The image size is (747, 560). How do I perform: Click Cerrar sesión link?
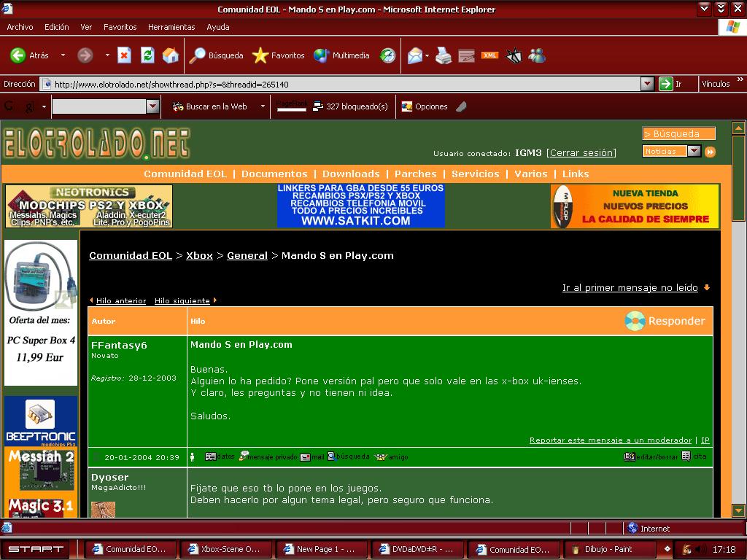point(581,153)
